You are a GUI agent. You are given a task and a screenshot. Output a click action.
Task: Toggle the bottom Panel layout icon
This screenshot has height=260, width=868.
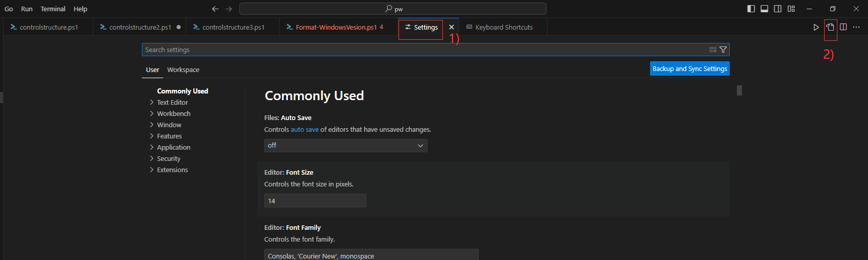[x=764, y=9]
